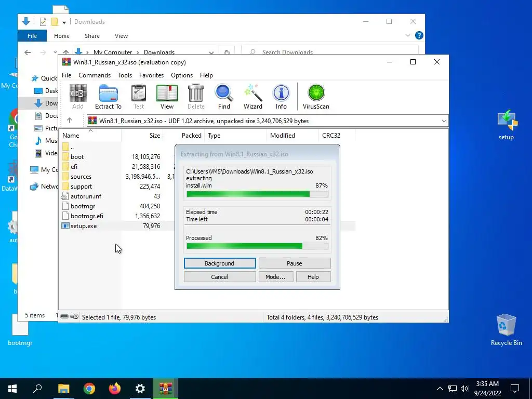Click the back arrow in Downloads window
The height and width of the screenshot is (399, 532).
[x=28, y=52]
